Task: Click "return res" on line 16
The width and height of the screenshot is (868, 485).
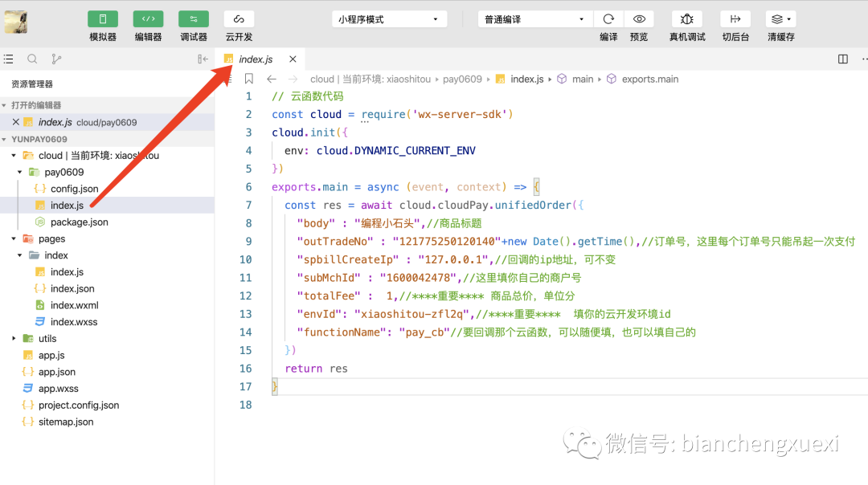Action: 316,369
